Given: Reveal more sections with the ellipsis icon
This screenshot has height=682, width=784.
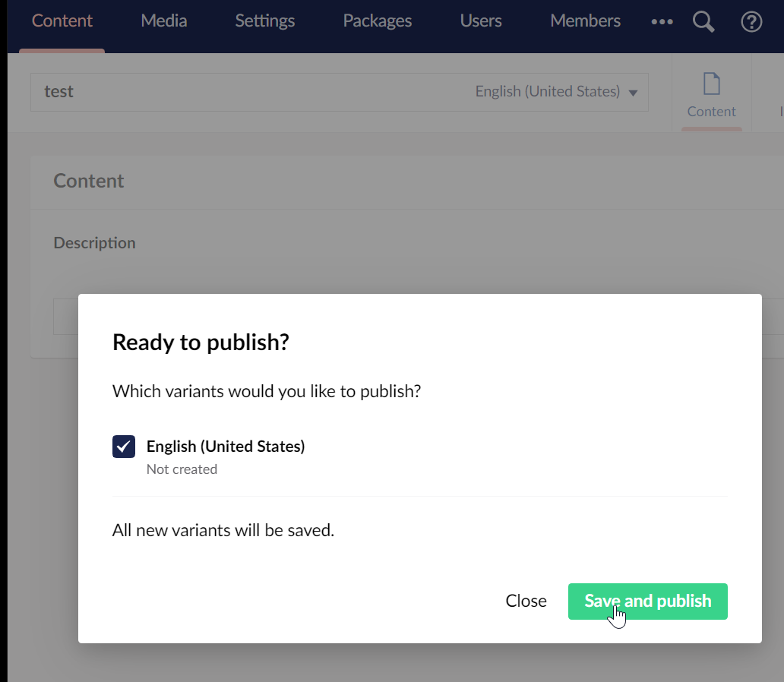Looking at the screenshot, I should [x=662, y=22].
